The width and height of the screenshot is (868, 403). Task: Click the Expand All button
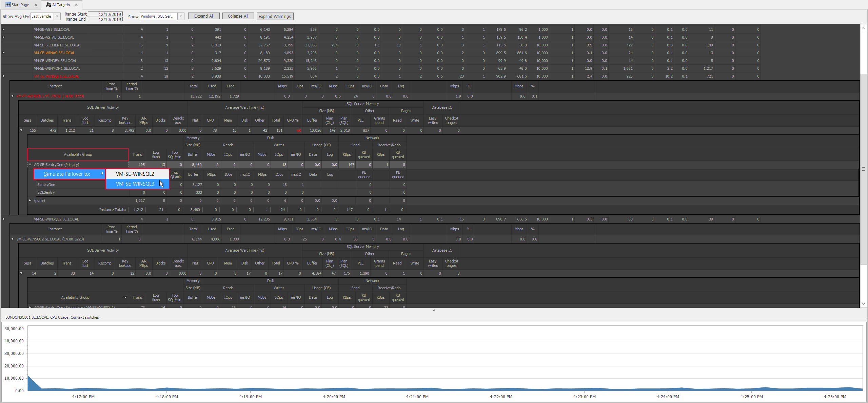tap(203, 16)
